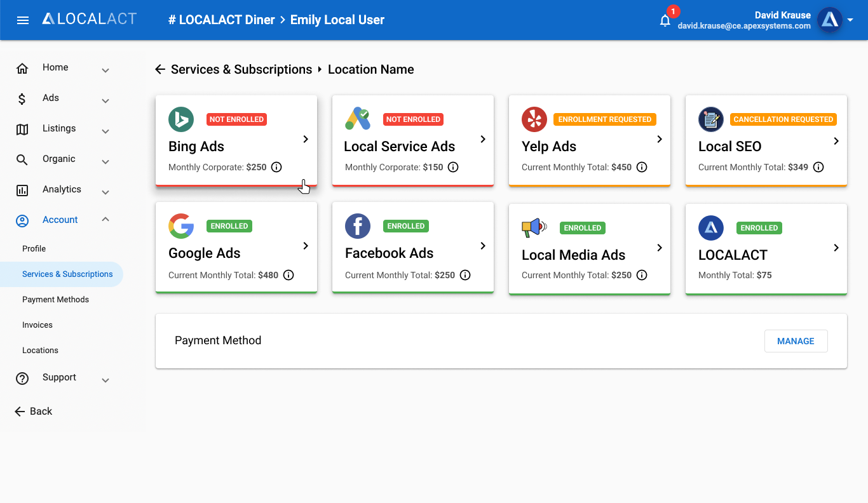The image size is (868, 503).
Task: Click the back arrow beside Services & Subscriptions
Action: 160,69
